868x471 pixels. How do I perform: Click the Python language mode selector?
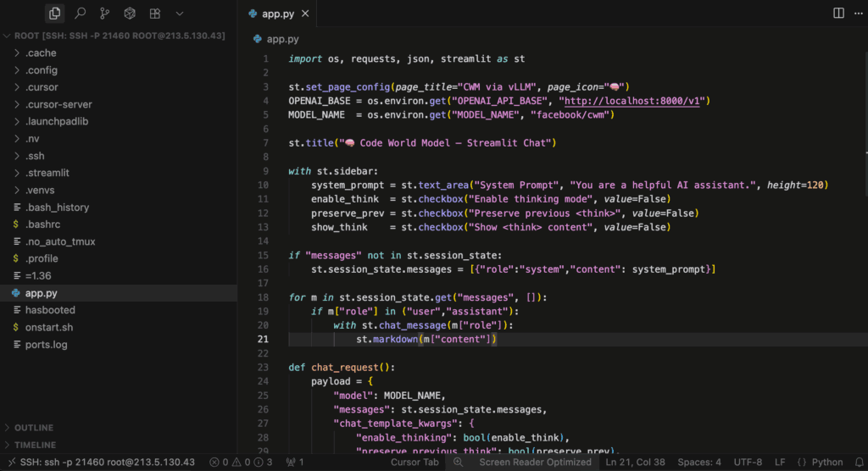821,463
